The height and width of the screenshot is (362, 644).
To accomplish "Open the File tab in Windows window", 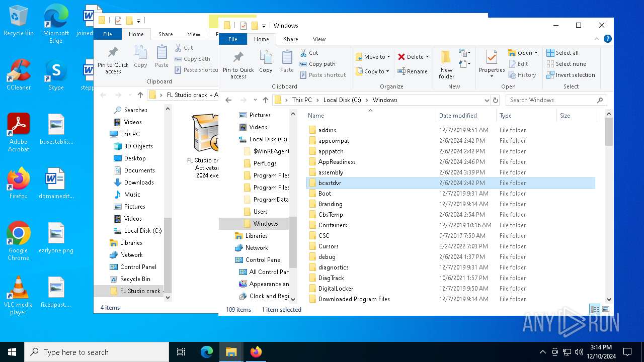I will point(232,39).
